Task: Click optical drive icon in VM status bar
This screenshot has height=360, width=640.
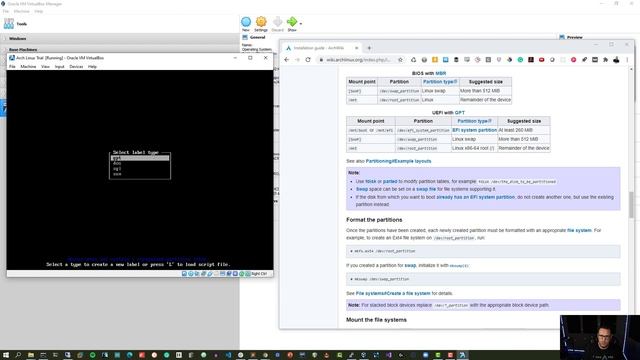Action: (x=191, y=273)
